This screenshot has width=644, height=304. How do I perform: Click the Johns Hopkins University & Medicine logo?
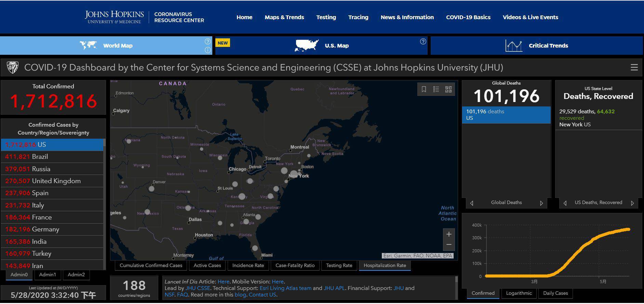click(x=114, y=17)
